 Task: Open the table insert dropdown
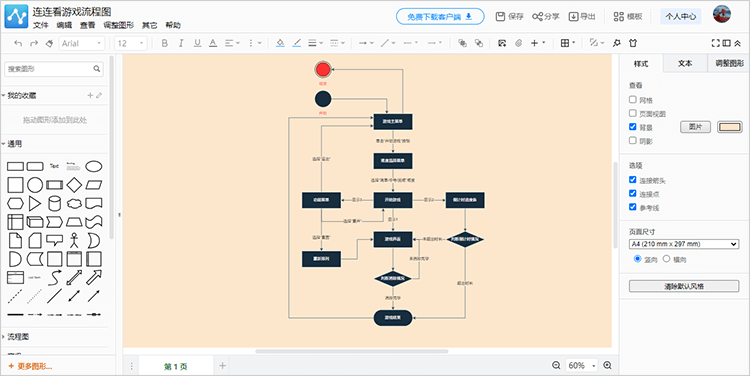tap(568, 43)
